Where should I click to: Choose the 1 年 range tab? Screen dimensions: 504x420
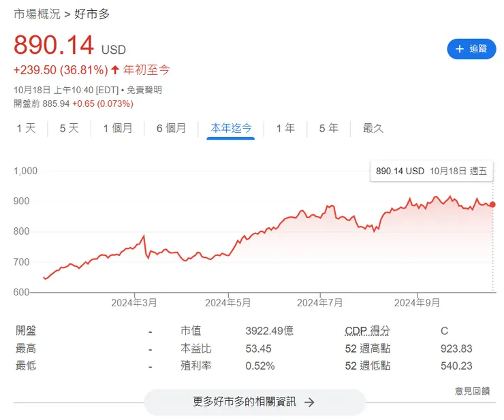[285, 128]
